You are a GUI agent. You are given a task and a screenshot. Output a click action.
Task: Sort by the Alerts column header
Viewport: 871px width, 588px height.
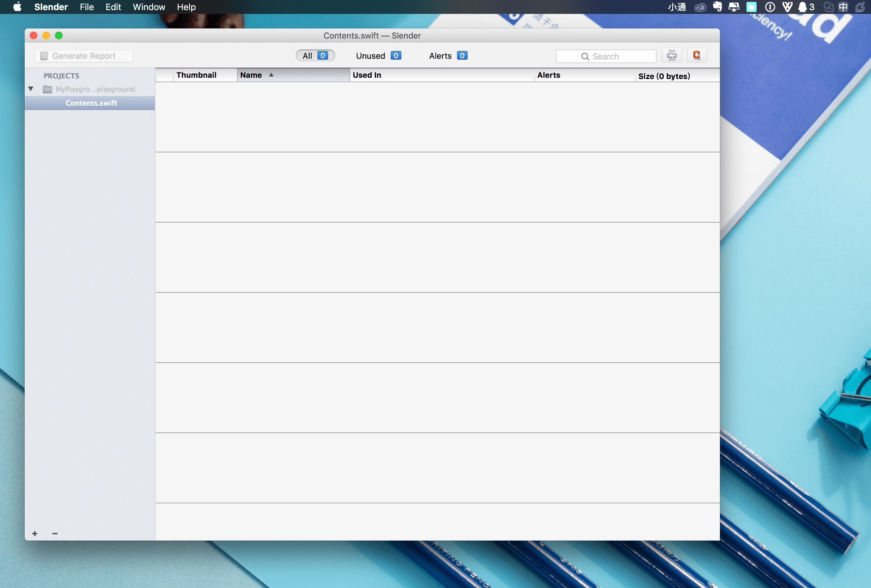[x=585, y=75]
